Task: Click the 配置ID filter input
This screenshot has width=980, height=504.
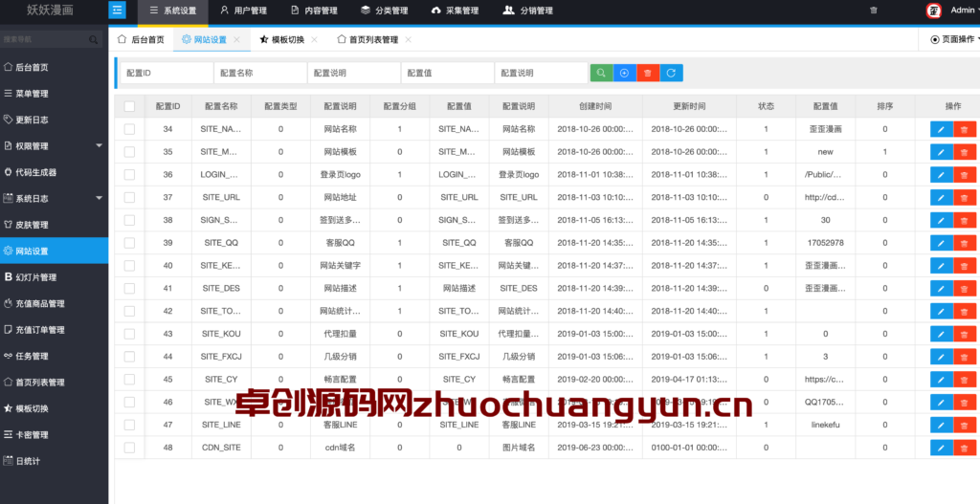Action: click(167, 73)
